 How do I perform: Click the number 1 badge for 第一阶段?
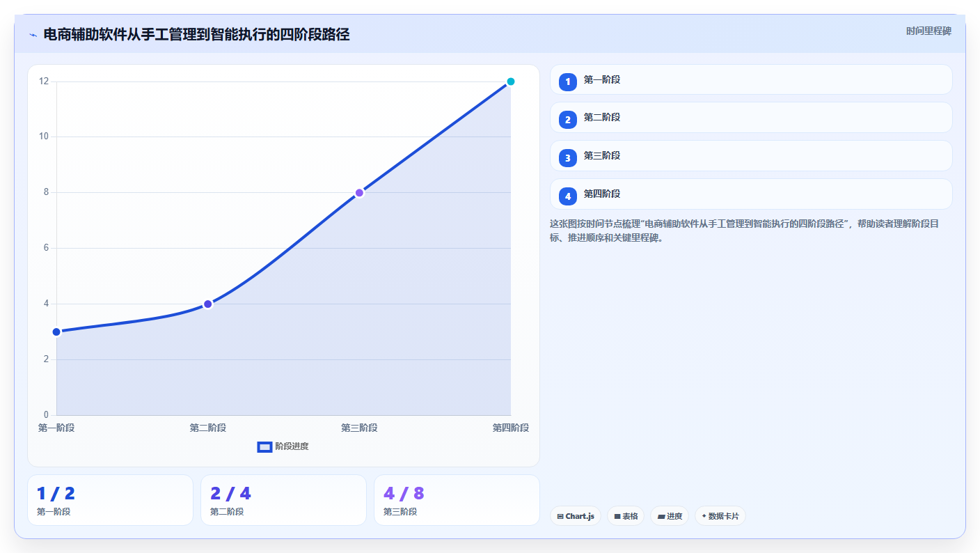(568, 81)
